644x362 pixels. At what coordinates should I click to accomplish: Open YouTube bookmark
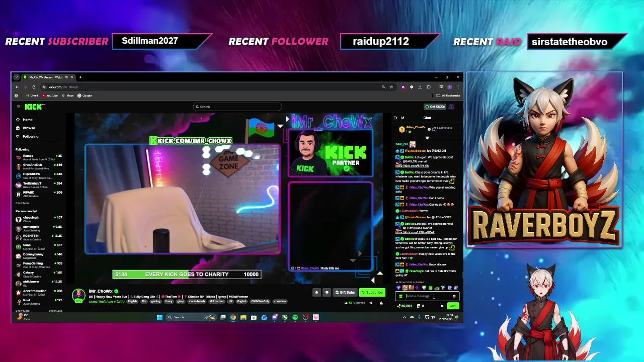pos(50,96)
